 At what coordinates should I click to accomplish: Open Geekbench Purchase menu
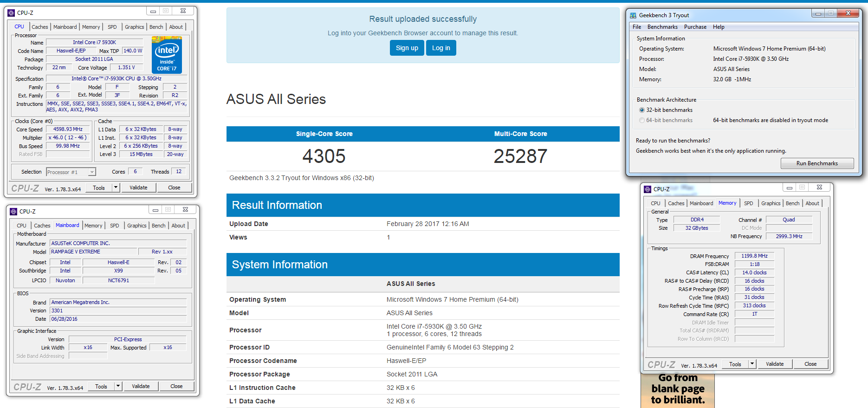[x=695, y=27]
